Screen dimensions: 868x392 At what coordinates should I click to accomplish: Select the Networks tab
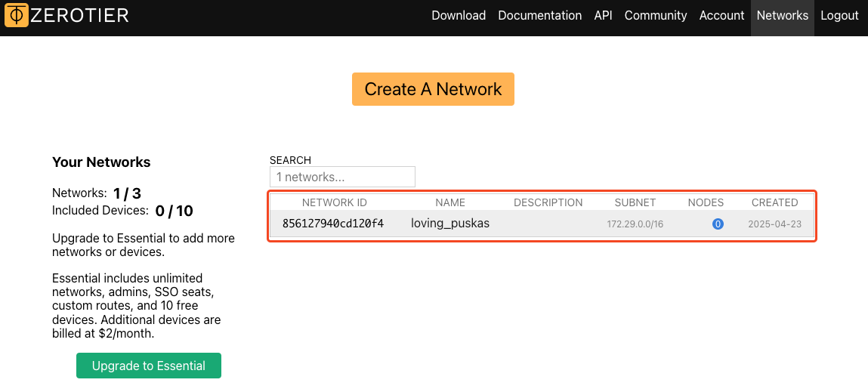point(782,16)
